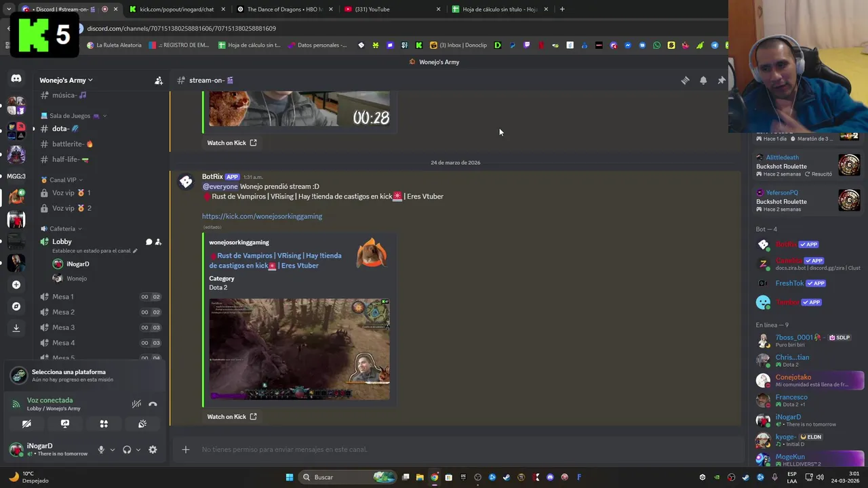Collapse Cafeteria category
The width and height of the screenshot is (868, 488).
62,228
